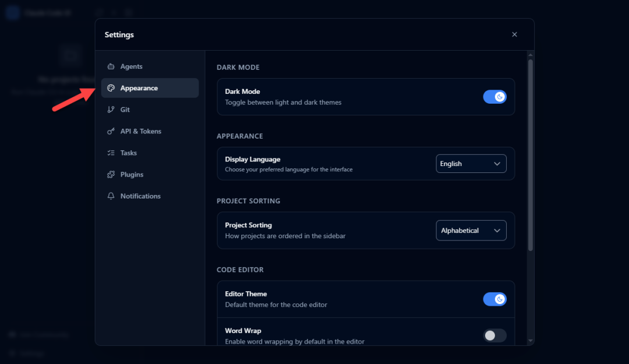The image size is (629, 364).
Task: Click the bell icon for Notifications
Action: pos(111,196)
